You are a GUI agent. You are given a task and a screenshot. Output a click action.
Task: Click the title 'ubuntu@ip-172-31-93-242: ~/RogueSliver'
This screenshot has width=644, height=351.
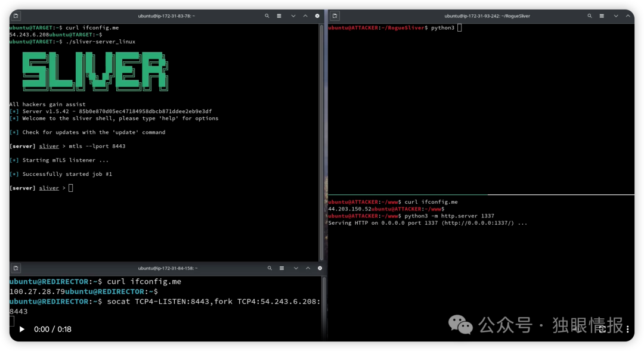pos(487,16)
